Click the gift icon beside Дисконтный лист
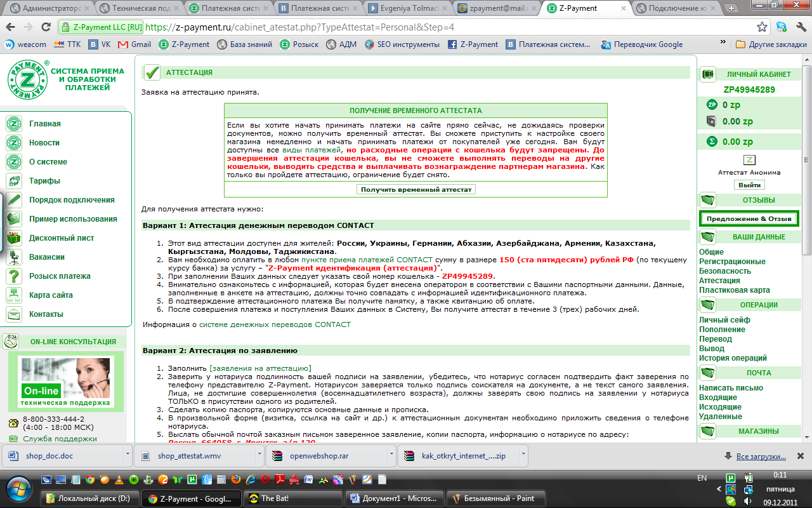The image size is (812, 508). (14, 238)
